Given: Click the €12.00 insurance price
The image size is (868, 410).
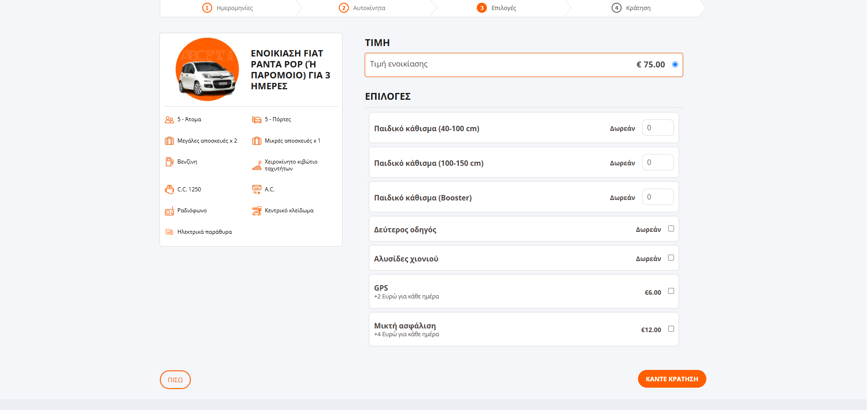Looking at the screenshot, I should 651,330.
